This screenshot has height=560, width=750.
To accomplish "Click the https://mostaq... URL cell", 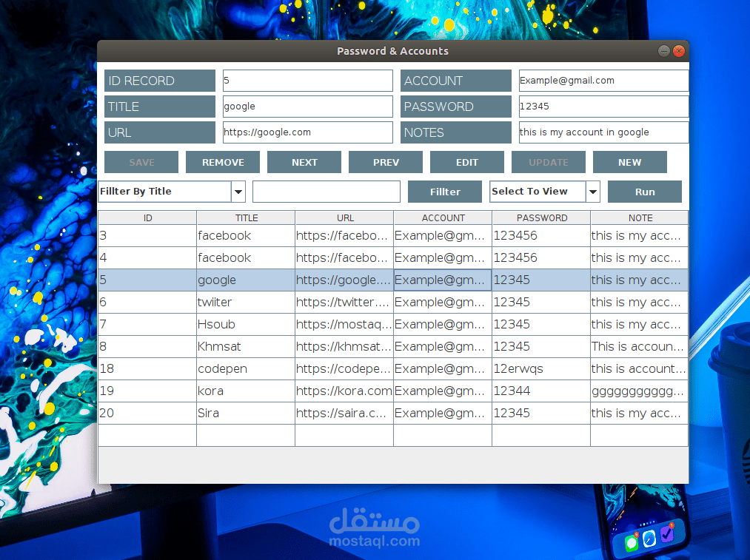I will (344, 324).
